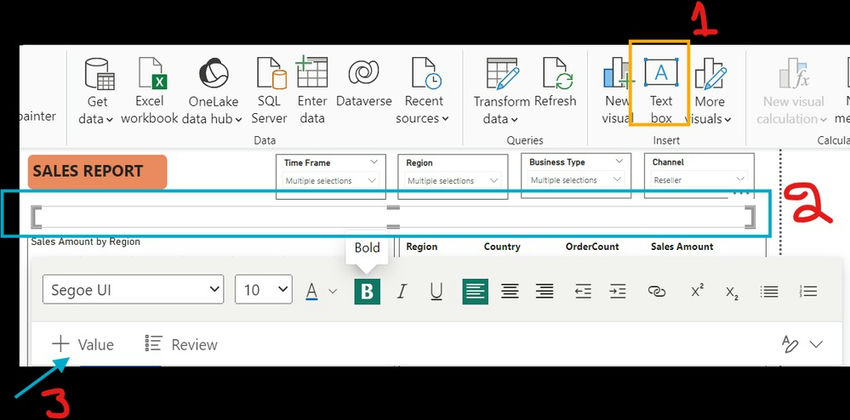Click the text style pen icon
Screen dimensions: 850x420
(790, 344)
